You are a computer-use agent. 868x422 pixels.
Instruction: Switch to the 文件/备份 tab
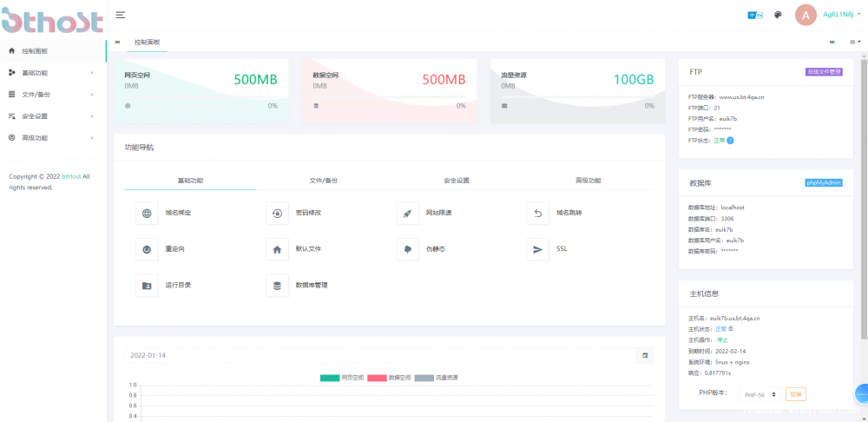(323, 181)
